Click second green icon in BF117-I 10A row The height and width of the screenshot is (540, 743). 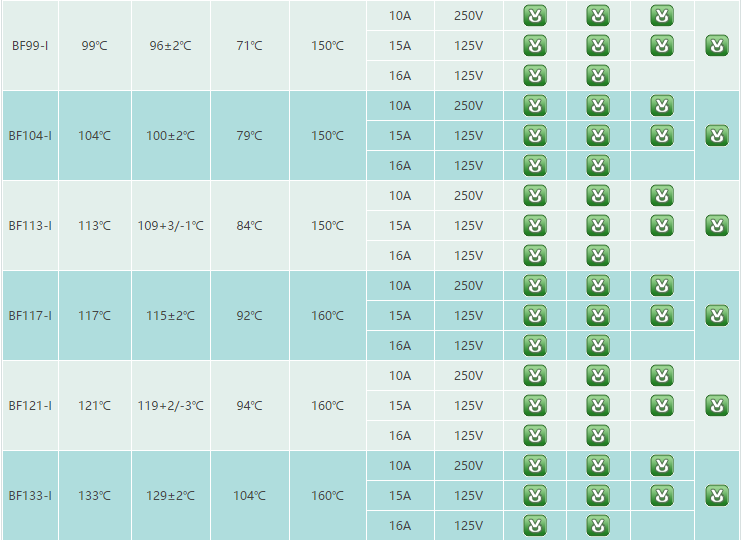pos(597,286)
